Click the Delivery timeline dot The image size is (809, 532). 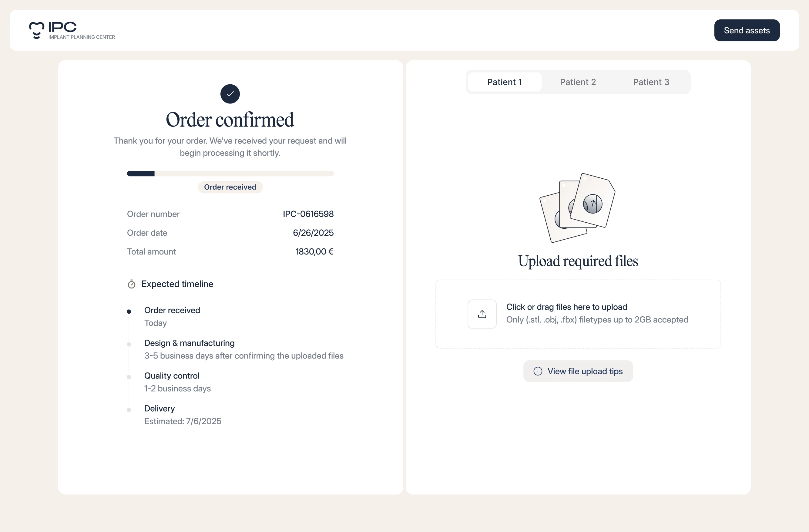(129, 410)
